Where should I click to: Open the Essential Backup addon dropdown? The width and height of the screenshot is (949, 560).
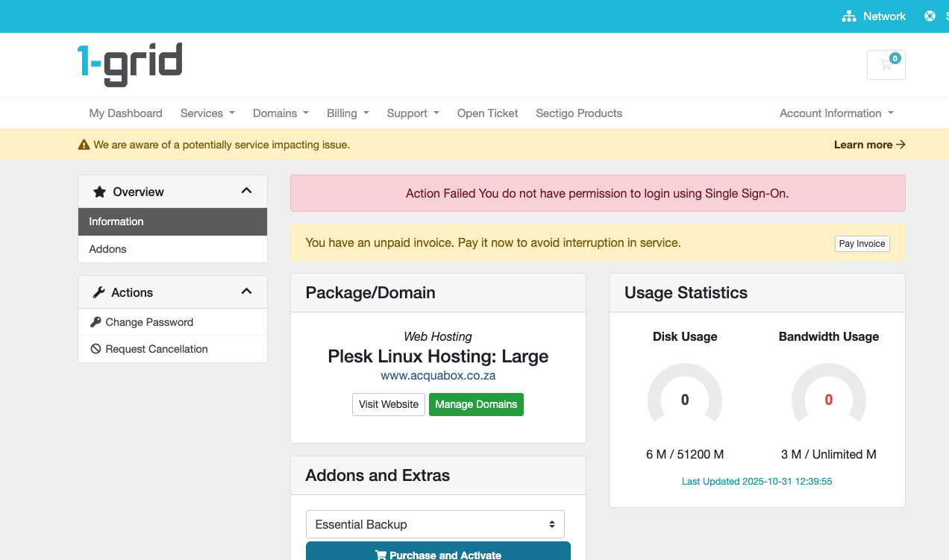coord(435,524)
